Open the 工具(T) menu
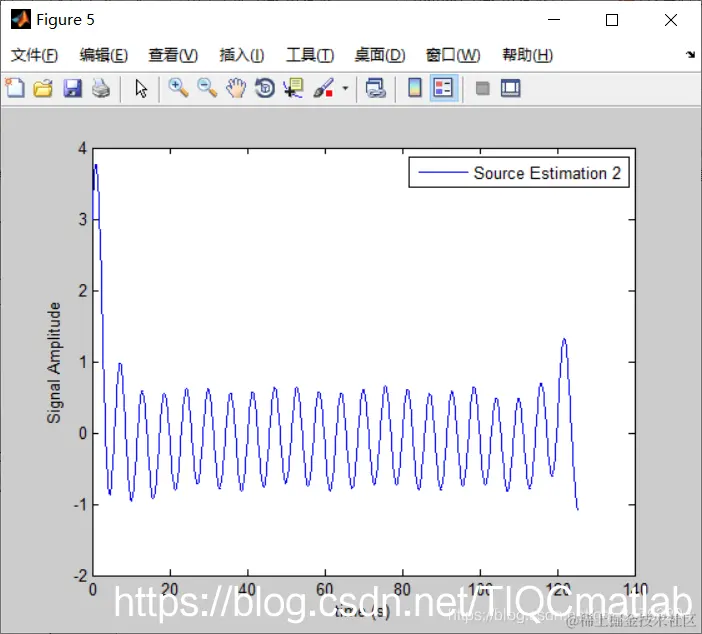Screen dimensions: 702x634 (310, 55)
